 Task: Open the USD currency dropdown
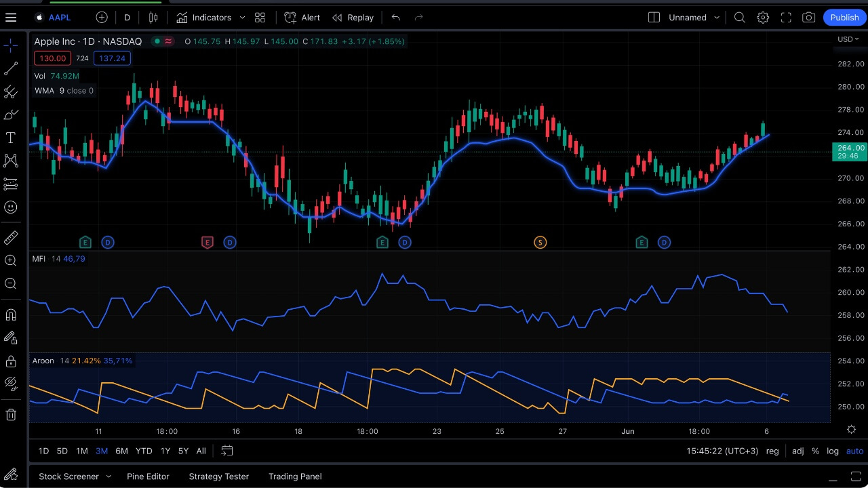[849, 39]
